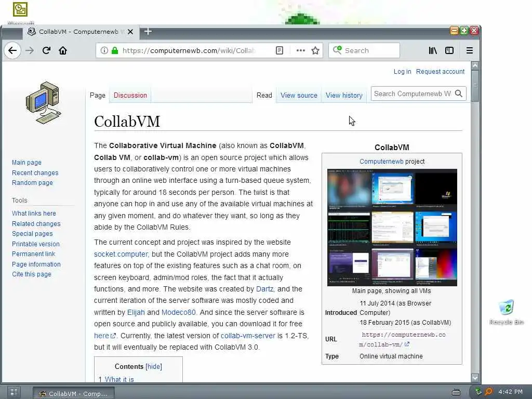Image resolution: width=532 pixels, height=399 pixels.
Task: Open the Dartz user link
Action: 264,289
